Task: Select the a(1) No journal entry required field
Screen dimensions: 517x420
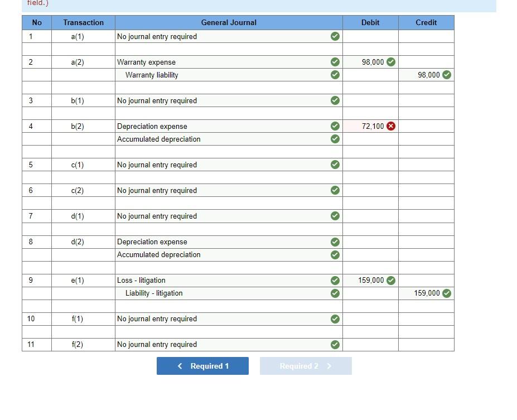Action: pyautogui.click(x=229, y=36)
